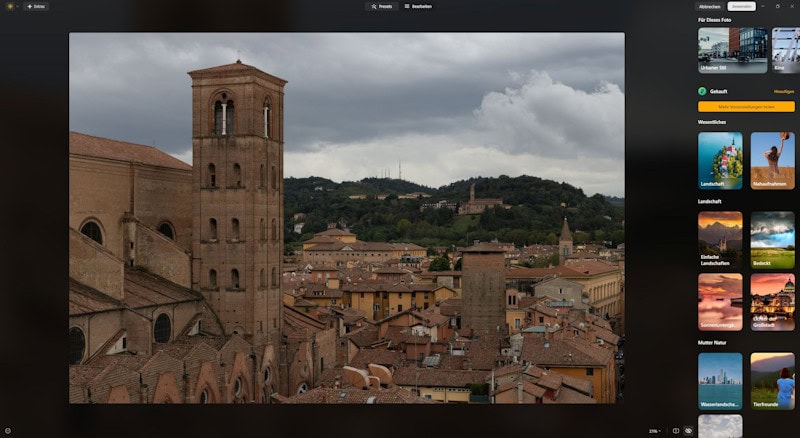The height and width of the screenshot is (438, 800).
Task: Select the Einfache Landschaften collection
Action: pyautogui.click(x=720, y=239)
